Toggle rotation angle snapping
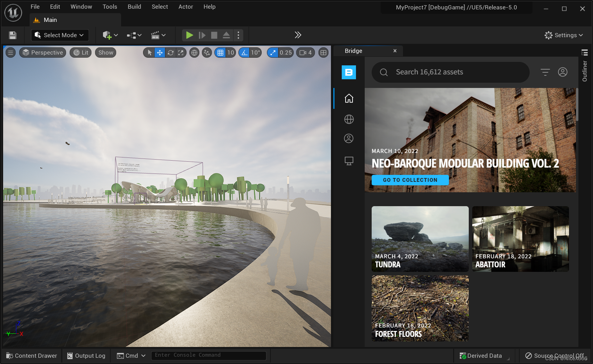The image size is (593, 364). click(x=244, y=52)
